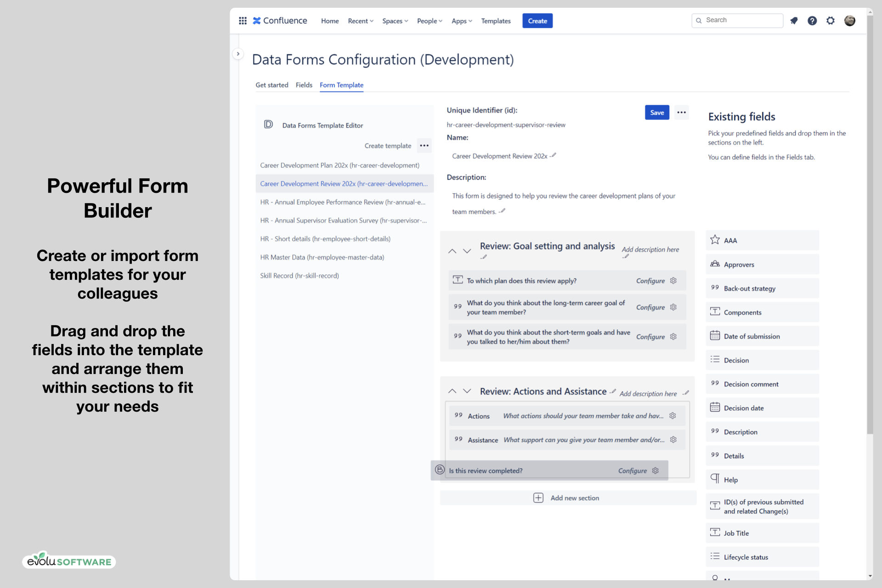Click the blue Create button
The width and height of the screenshot is (882, 588).
537,21
